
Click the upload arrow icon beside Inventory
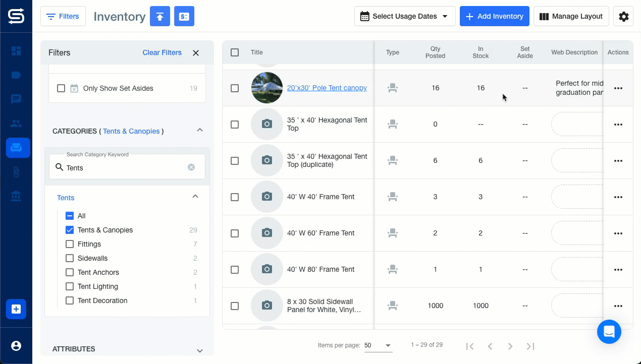tap(160, 17)
